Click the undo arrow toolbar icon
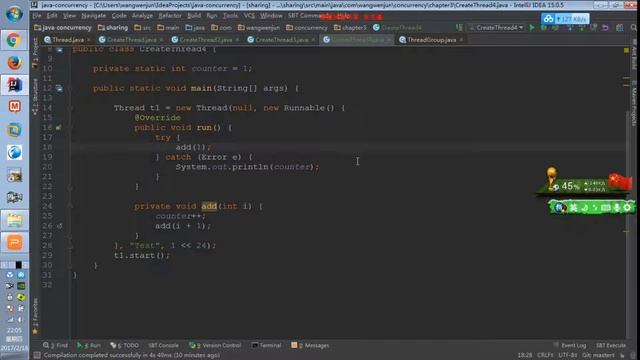The image size is (640, 360). click(x=605, y=28)
